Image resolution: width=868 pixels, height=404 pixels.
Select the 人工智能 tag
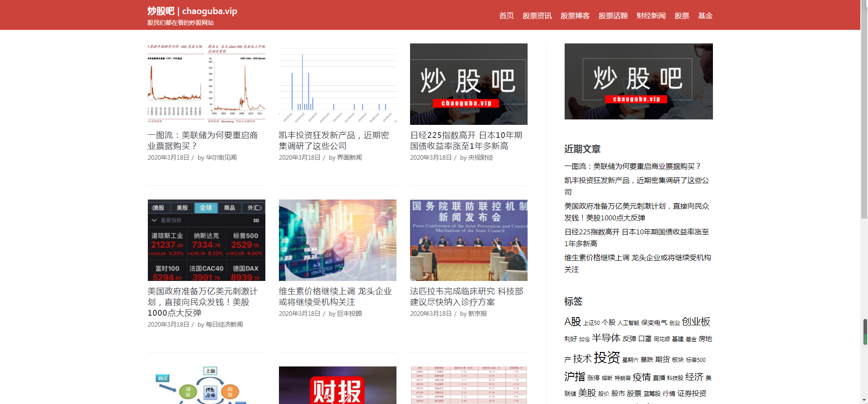coord(628,323)
